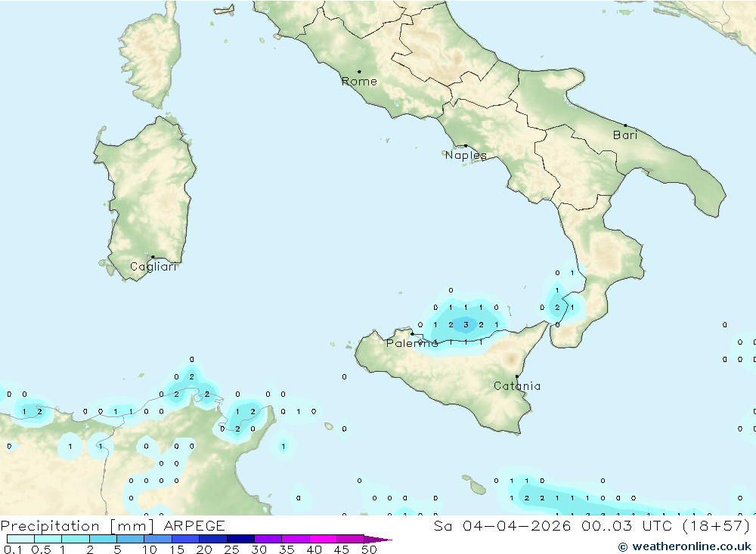Screen dimensions: 756x554
Task: Click the 1 to 2 legend color swatch
Action: (x=76, y=539)
